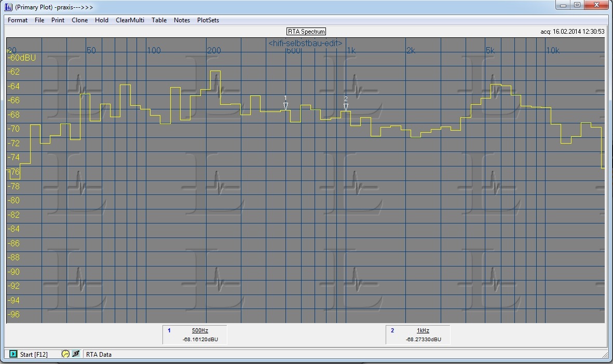Click the cursor 2 number in readout box
The height and width of the screenshot is (364, 613).
tap(392, 330)
